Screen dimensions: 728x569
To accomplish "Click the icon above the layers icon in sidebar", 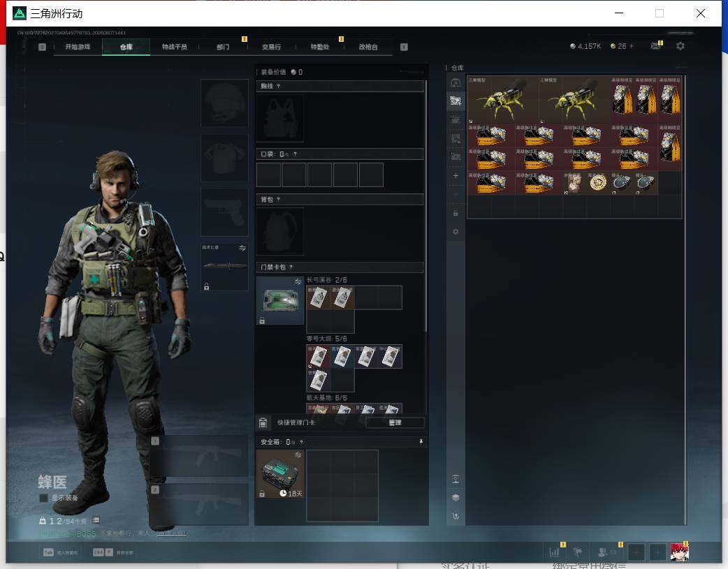I will pos(456,479).
